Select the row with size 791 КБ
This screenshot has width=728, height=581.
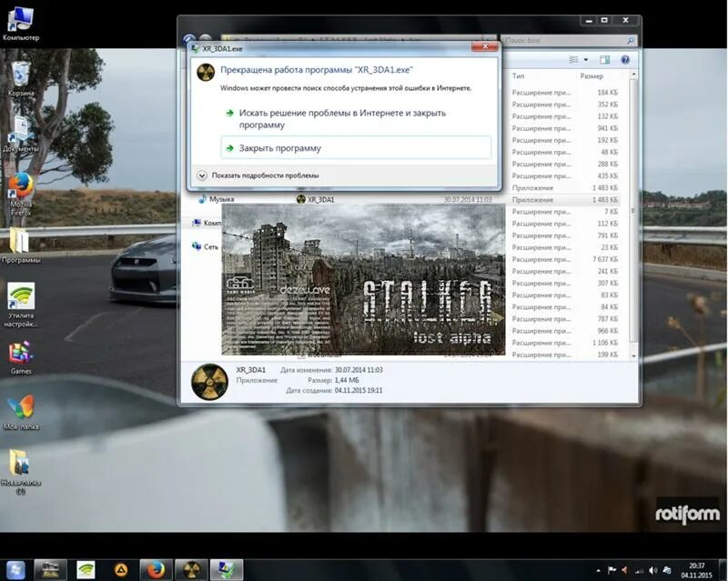click(564, 235)
